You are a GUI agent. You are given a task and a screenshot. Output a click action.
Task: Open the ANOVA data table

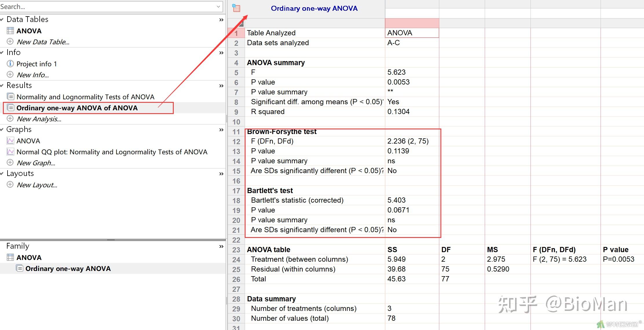click(x=29, y=31)
